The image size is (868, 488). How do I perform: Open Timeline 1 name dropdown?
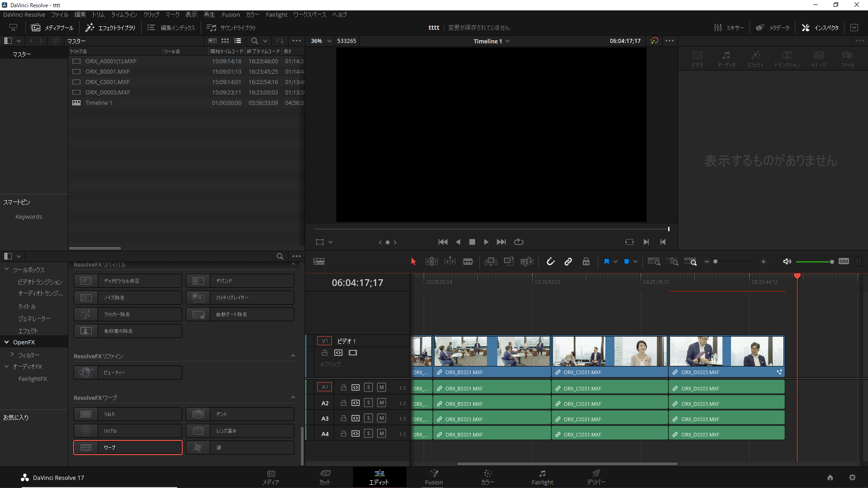pos(491,41)
